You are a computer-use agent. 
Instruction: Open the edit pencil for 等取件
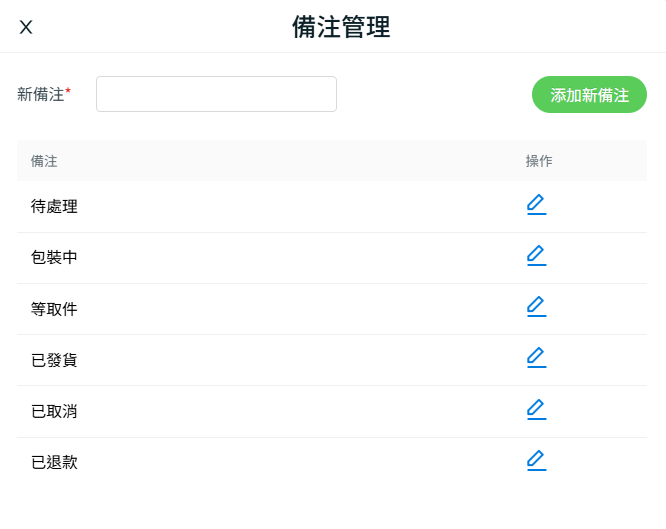tap(536, 307)
